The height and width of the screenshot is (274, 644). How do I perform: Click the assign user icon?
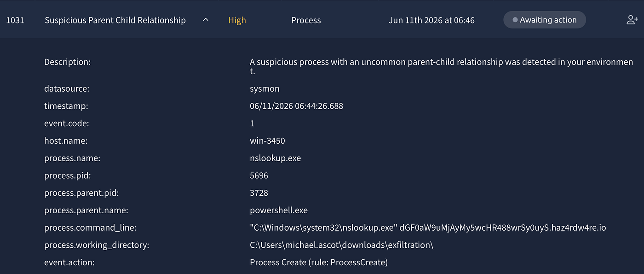(632, 20)
